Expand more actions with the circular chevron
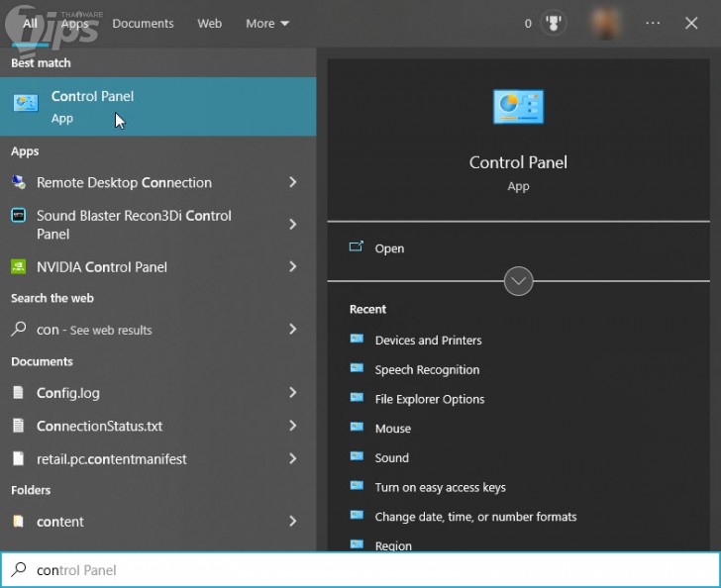721x588 pixels. click(518, 281)
